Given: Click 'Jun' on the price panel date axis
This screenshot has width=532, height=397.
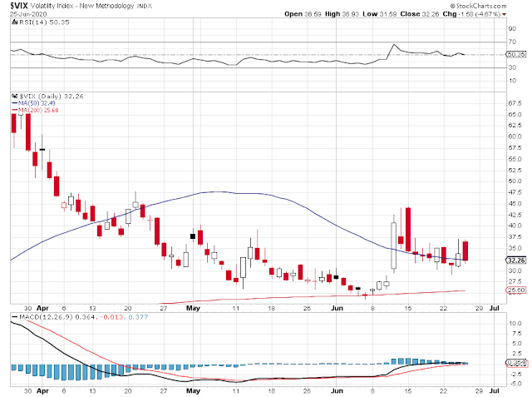Looking at the screenshot, I should click(x=337, y=309).
